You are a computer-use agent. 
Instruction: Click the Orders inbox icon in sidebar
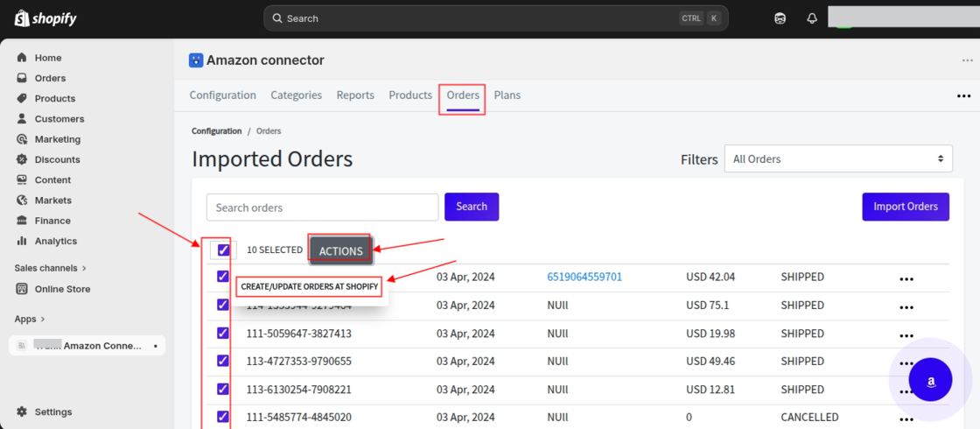coord(22,78)
